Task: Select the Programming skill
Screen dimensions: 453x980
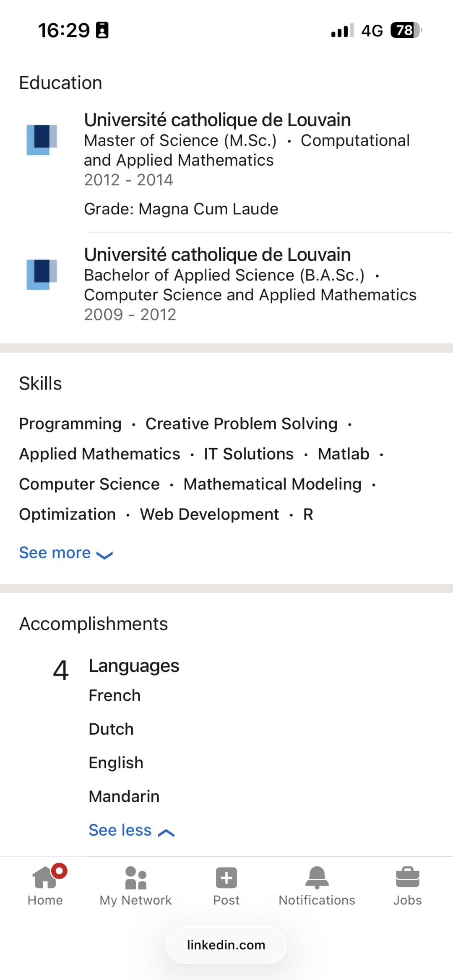Action: pyautogui.click(x=70, y=424)
